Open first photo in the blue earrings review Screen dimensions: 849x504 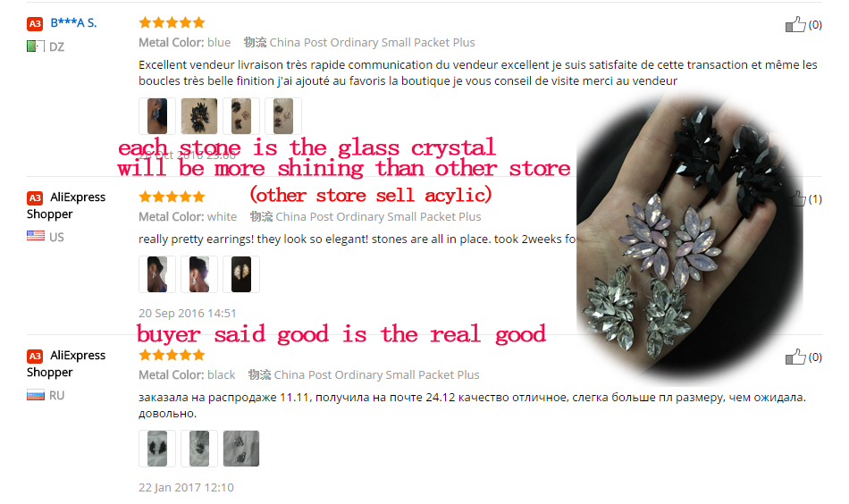(x=157, y=116)
